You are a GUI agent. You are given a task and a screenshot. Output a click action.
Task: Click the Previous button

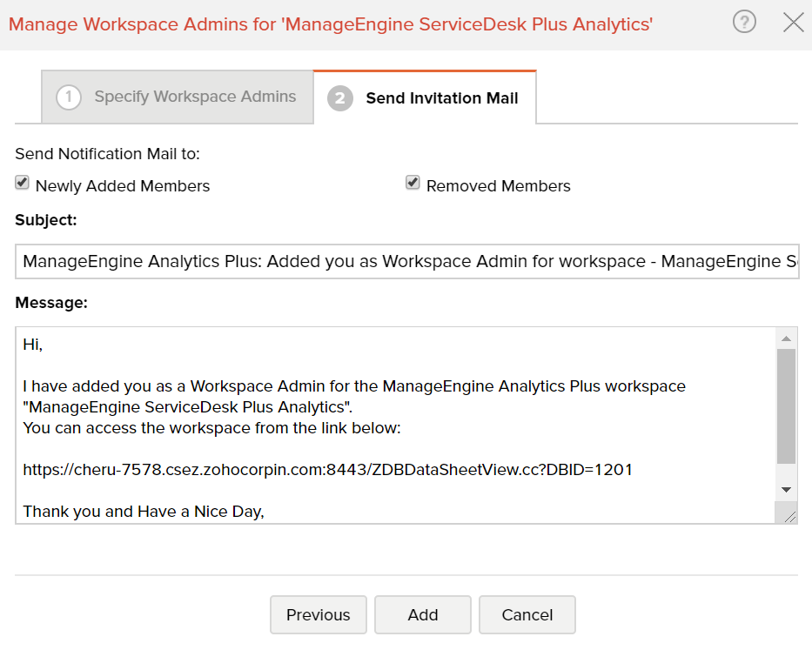point(319,615)
